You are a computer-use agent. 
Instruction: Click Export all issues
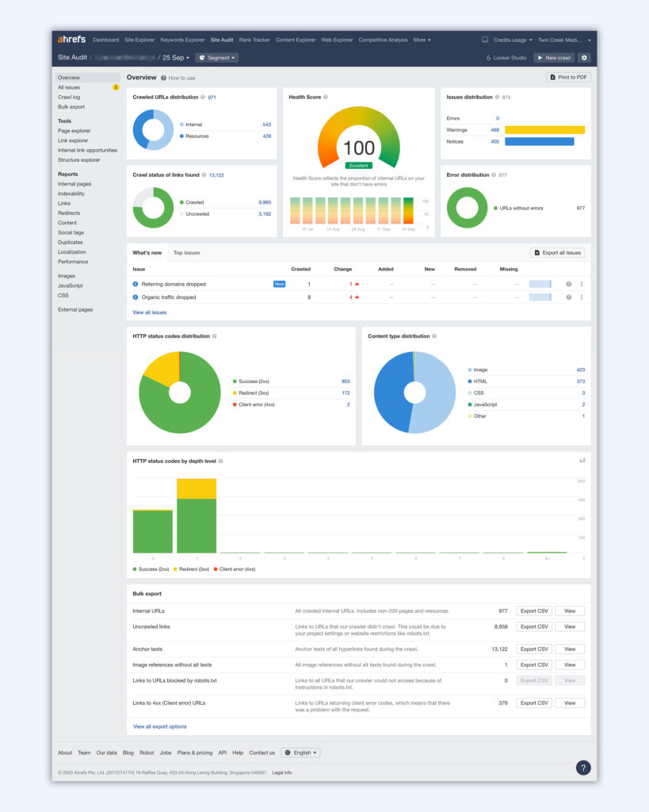[x=557, y=253]
